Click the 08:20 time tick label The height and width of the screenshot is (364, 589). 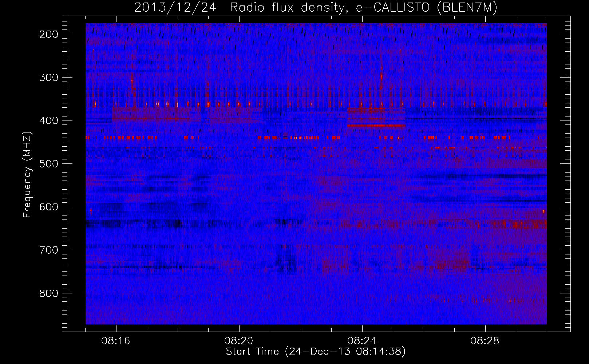[239, 341]
